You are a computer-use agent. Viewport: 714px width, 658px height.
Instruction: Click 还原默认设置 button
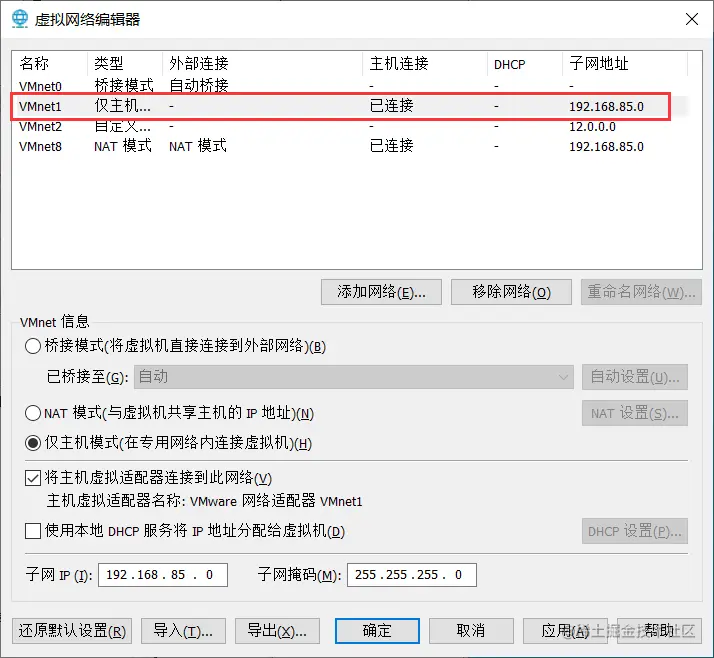point(72,631)
